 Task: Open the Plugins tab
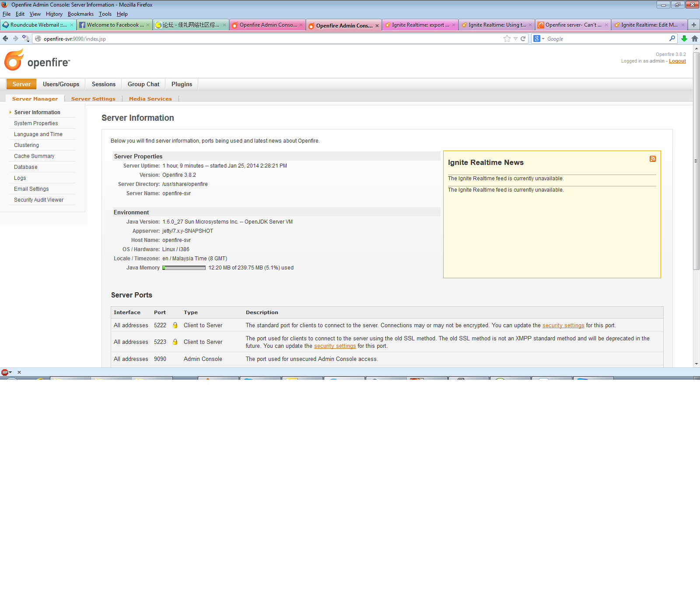tap(182, 84)
